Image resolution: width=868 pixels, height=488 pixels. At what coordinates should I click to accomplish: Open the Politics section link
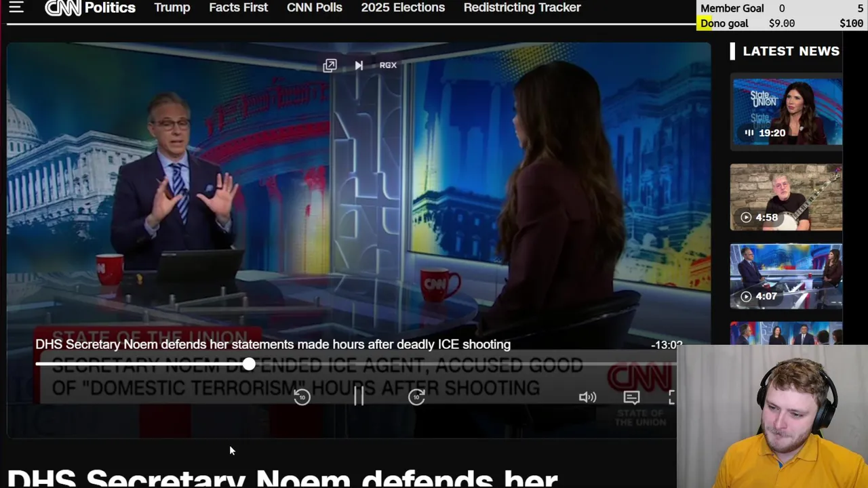pos(110,7)
